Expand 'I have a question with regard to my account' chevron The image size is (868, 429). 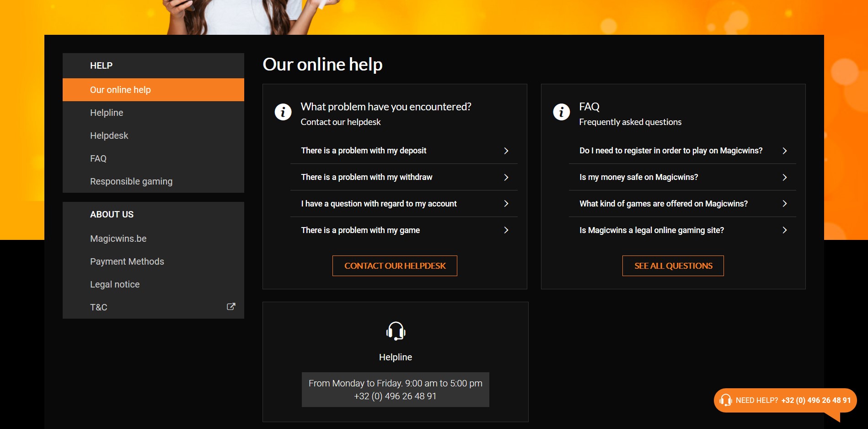[506, 203]
